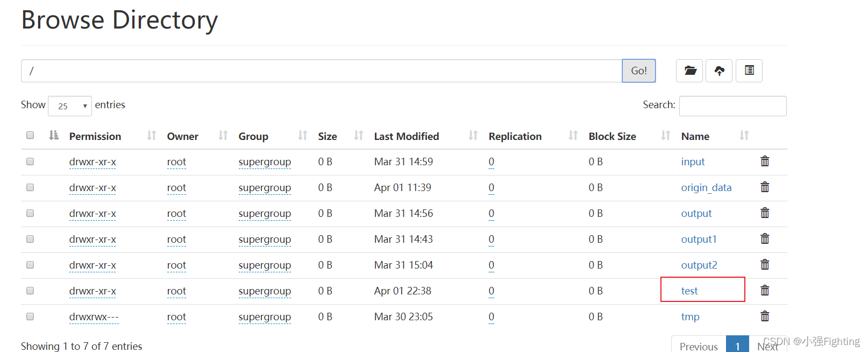Click date Apr 01 22:38
This screenshot has width=868, height=352.
click(x=403, y=291)
